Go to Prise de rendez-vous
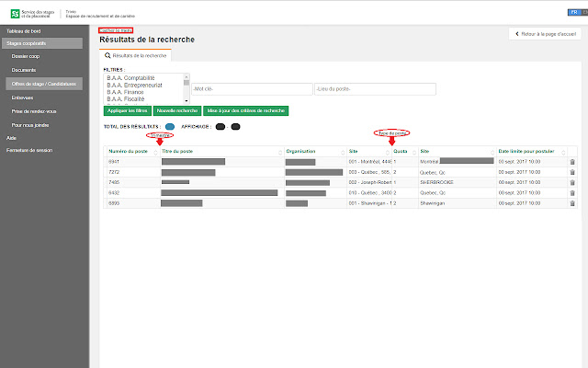Screen dimensions: 588x368 pyautogui.click(x=34, y=111)
